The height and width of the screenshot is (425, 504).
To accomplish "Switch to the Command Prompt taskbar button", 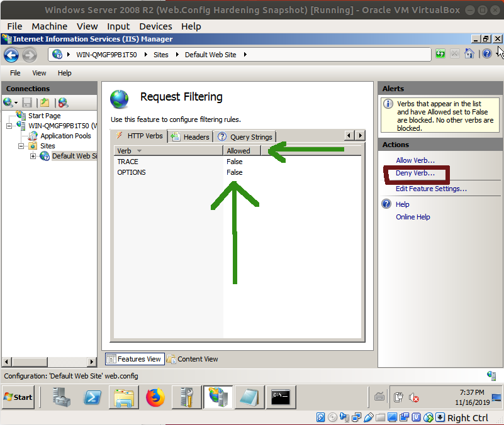I will point(281,397).
